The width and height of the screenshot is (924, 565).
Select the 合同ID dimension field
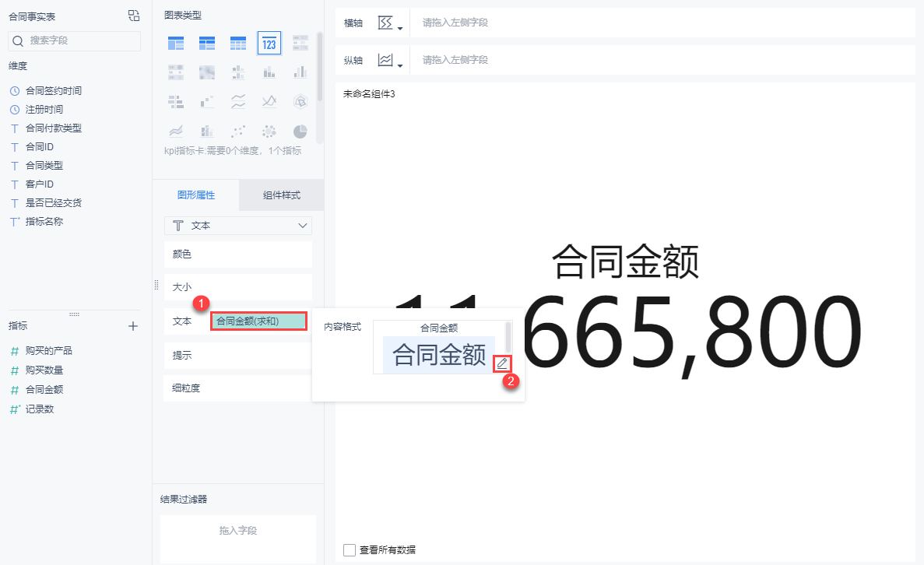pos(40,147)
